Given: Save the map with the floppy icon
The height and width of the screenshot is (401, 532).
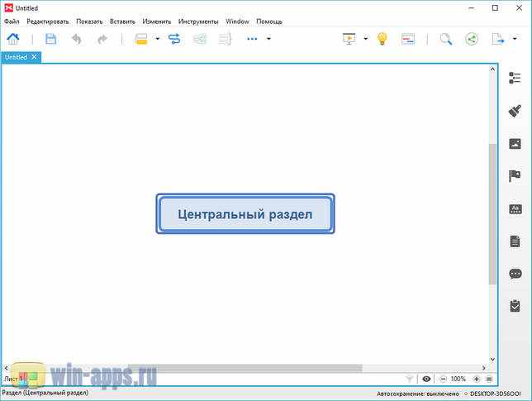Looking at the screenshot, I should (x=51, y=39).
